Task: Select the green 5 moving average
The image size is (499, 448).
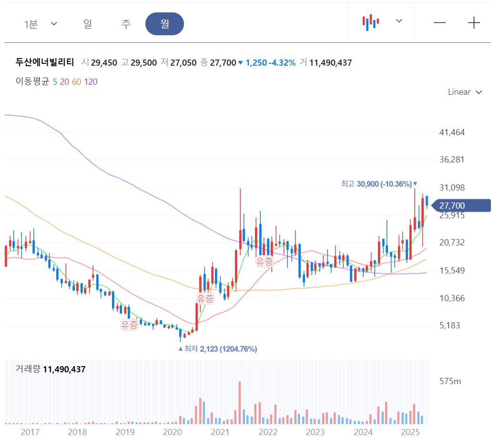Action: click(55, 82)
